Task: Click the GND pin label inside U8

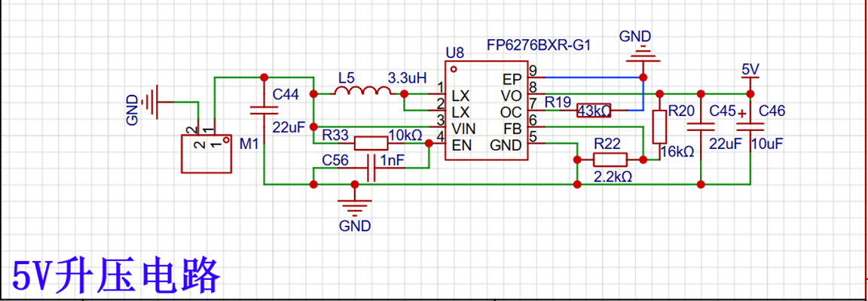Action: 506,145
